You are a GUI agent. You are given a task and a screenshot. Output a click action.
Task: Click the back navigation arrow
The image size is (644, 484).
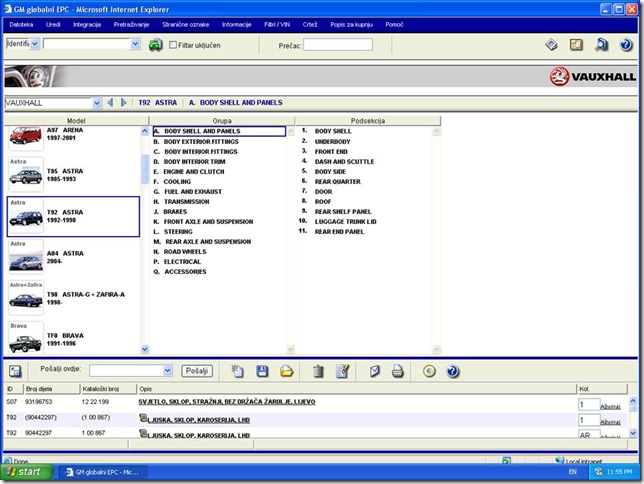(x=110, y=103)
